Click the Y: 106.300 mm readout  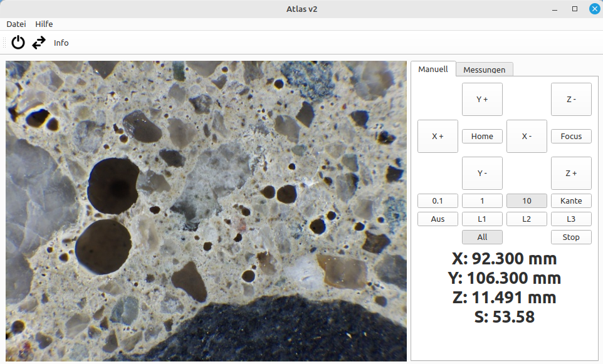(504, 278)
